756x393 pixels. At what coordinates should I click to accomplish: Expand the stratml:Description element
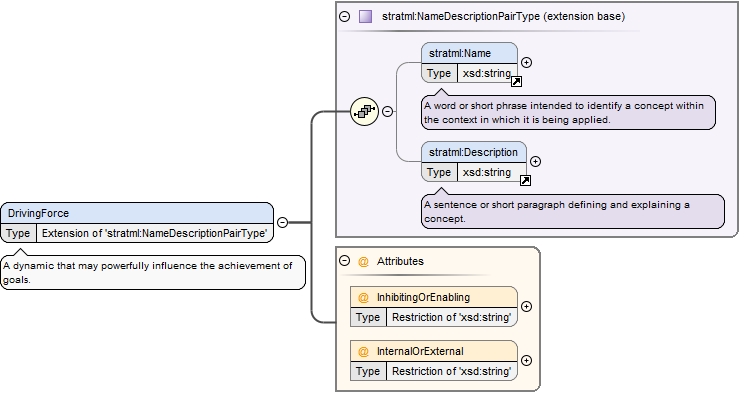click(535, 162)
